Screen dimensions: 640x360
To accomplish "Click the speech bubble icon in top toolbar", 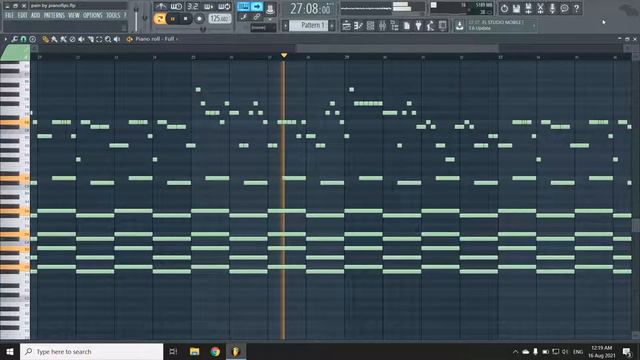I will tap(564, 8).
